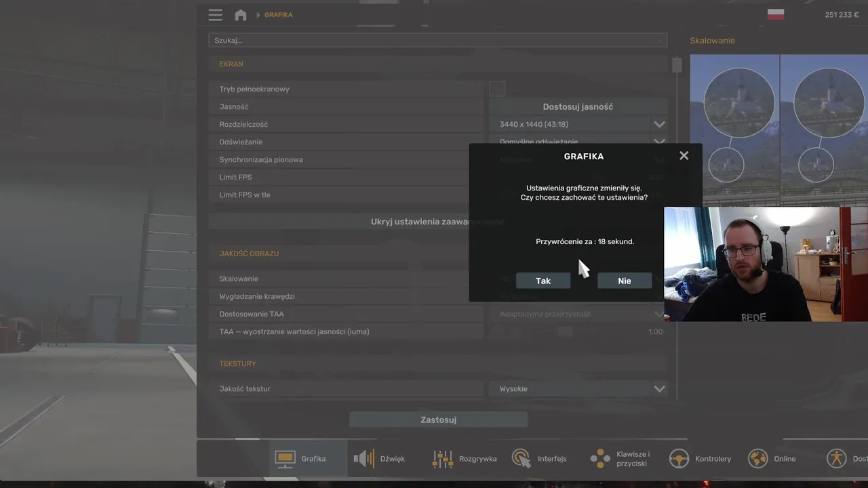
Task: Confirm settings with Tak button
Action: [543, 281]
